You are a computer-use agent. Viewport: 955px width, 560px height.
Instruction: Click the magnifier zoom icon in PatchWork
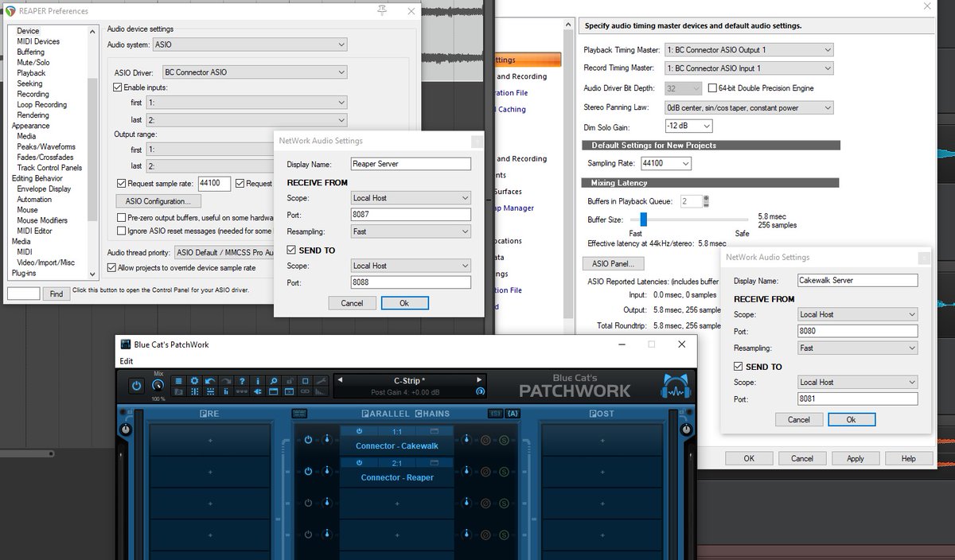274,381
